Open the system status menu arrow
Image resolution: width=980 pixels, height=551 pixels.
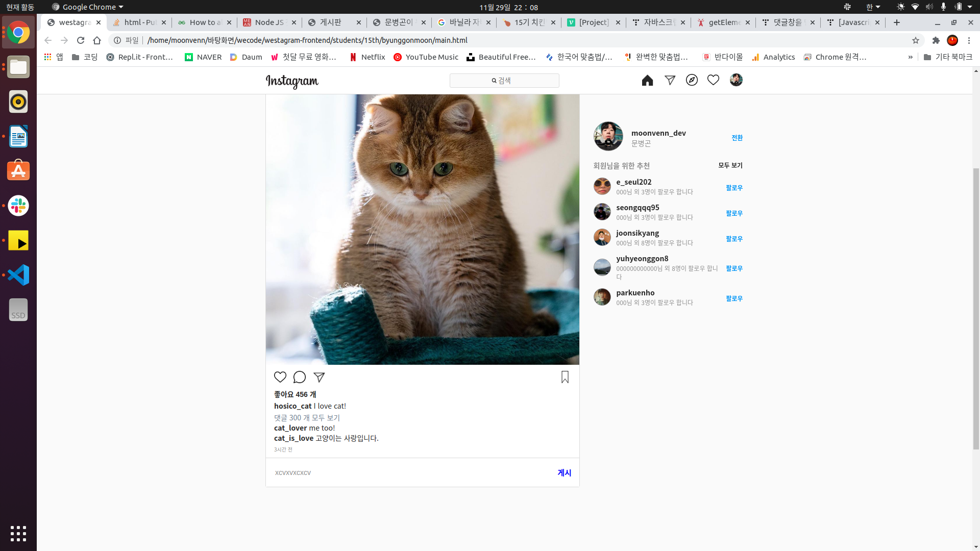click(969, 7)
